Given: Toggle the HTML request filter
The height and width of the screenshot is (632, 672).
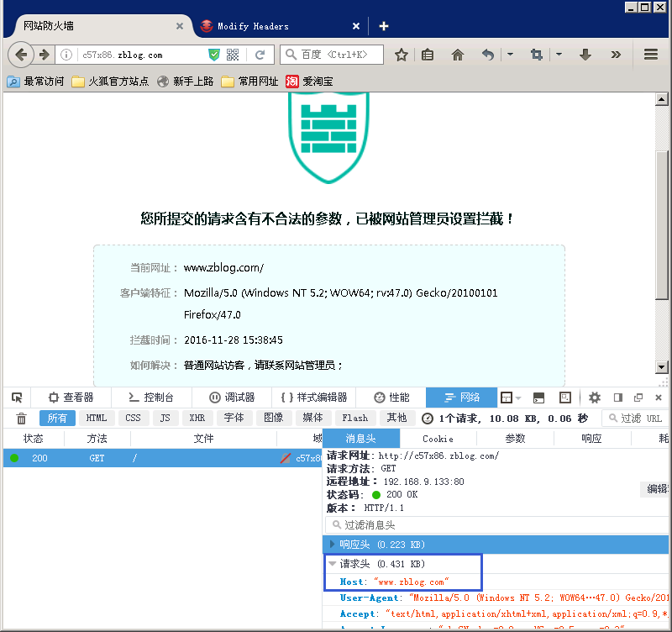Looking at the screenshot, I should pos(97,418).
